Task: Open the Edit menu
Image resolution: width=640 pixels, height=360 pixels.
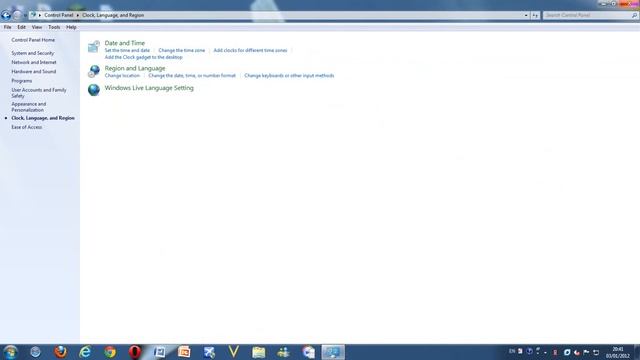Action: click(21, 27)
